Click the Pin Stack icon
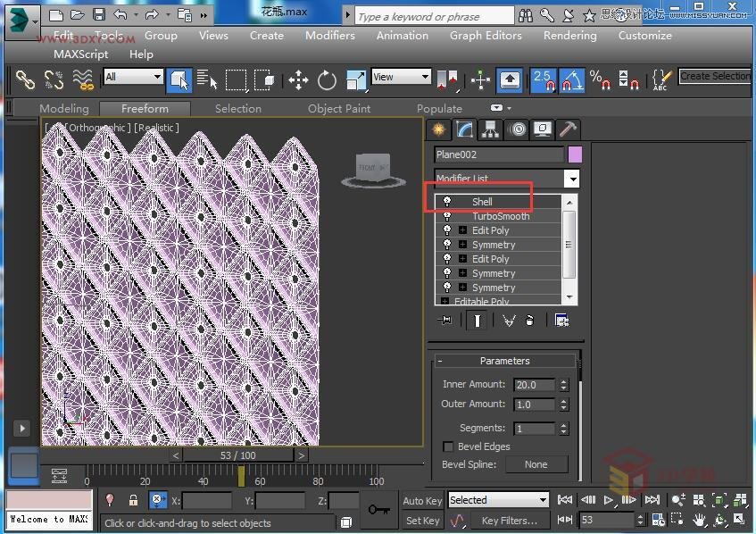The image size is (756, 534). point(446,321)
